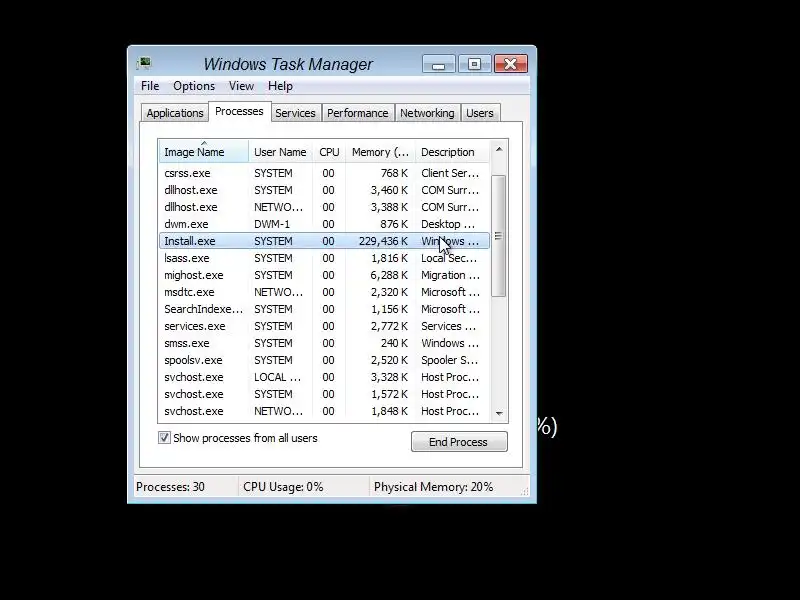Viewport: 800px width, 600px height.
Task: Switch to the Services tab
Action: (x=295, y=113)
